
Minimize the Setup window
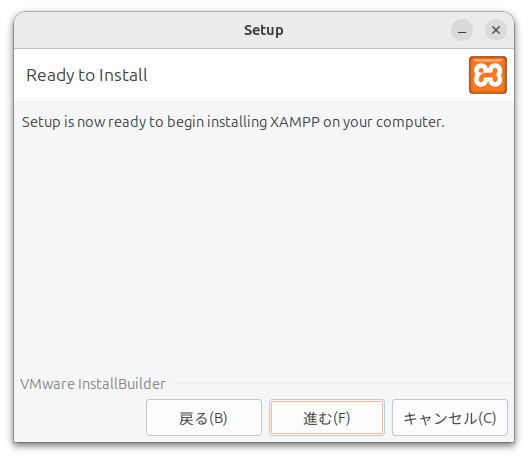pos(462,30)
